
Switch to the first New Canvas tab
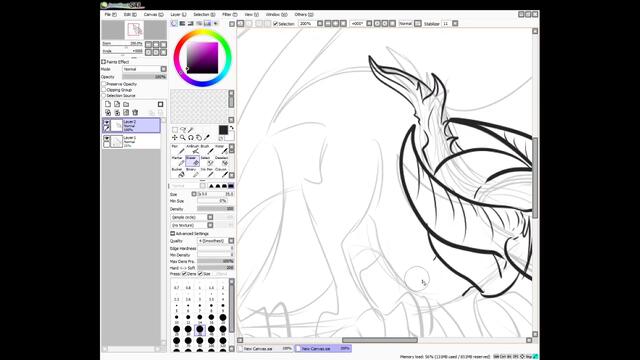(x=266, y=349)
